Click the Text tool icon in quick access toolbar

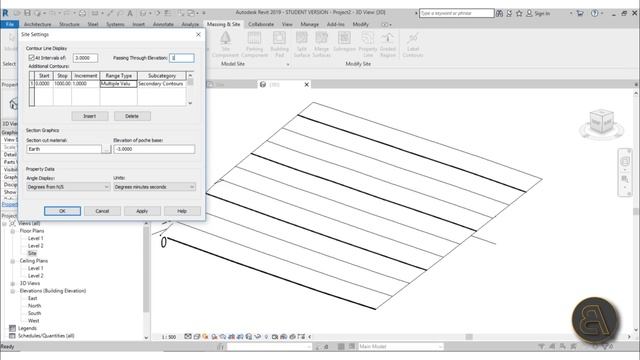[x=130, y=13]
